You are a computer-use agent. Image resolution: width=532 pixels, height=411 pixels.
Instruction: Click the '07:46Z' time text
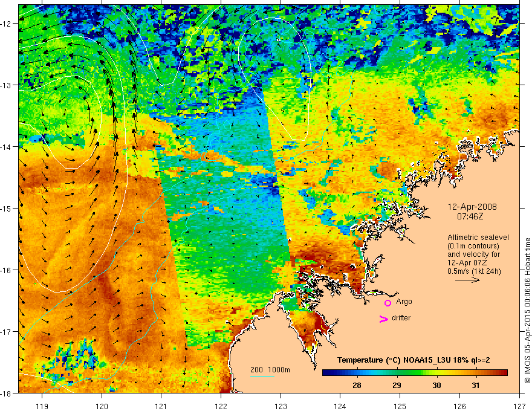pos(470,216)
